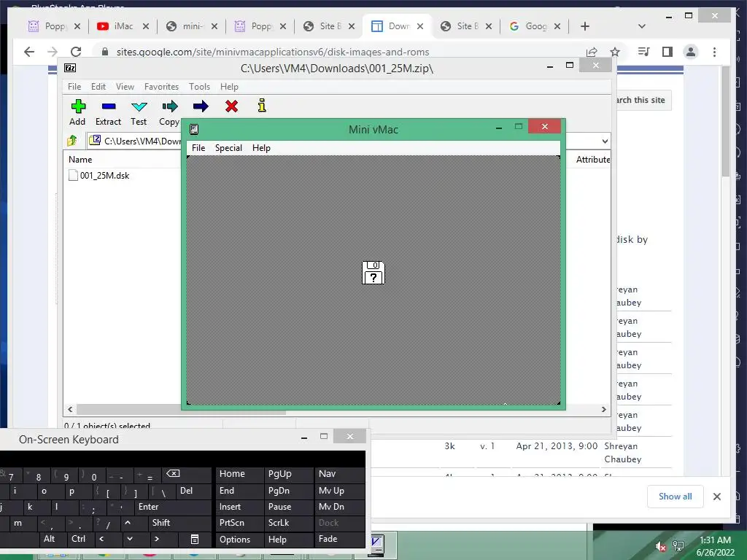Click the floppy disk question mark icon
Viewport: 747px width, 560px height.
pyautogui.click(x=373, y=273)
